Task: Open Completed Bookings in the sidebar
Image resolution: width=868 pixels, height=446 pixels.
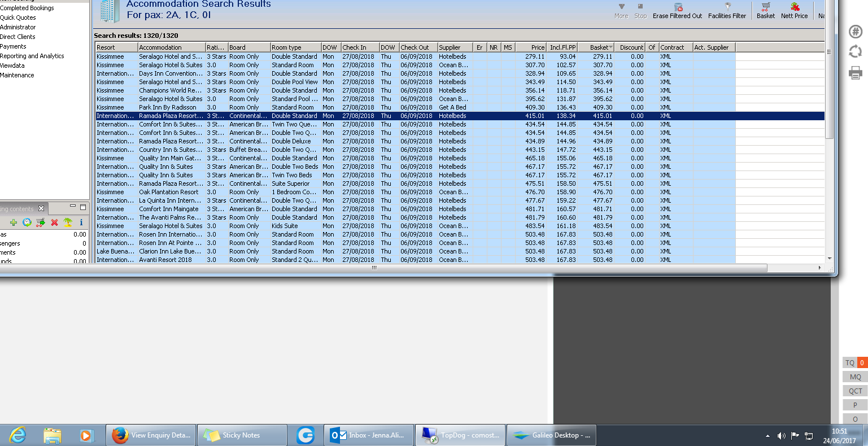Action: pos(27,8)
